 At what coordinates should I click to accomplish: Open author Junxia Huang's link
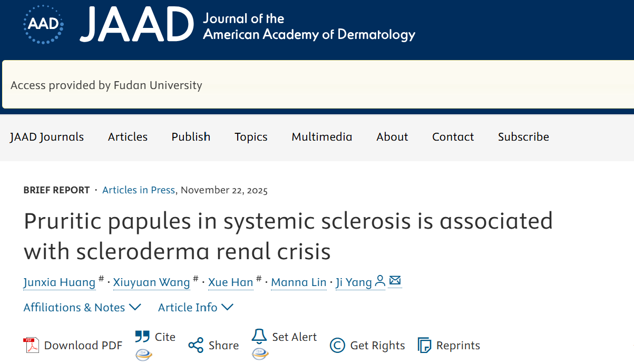[x=60, y=282]
